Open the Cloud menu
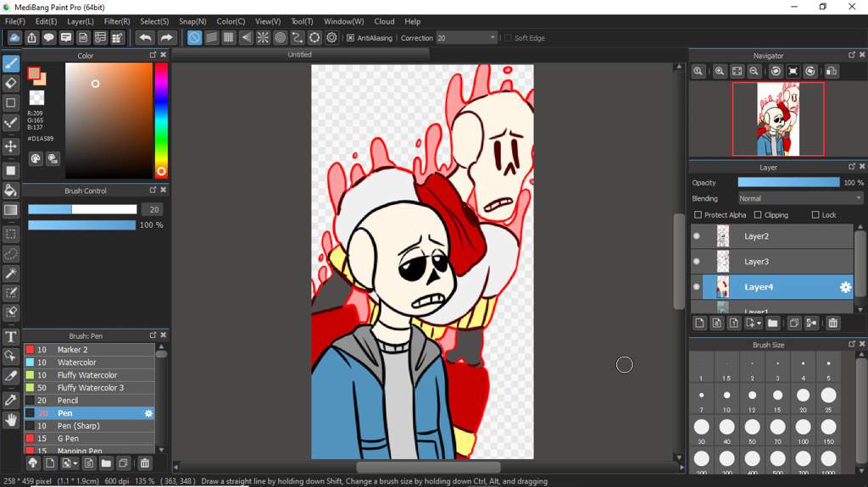The width and height of the screenshot is (868, 487). [384, 21]
